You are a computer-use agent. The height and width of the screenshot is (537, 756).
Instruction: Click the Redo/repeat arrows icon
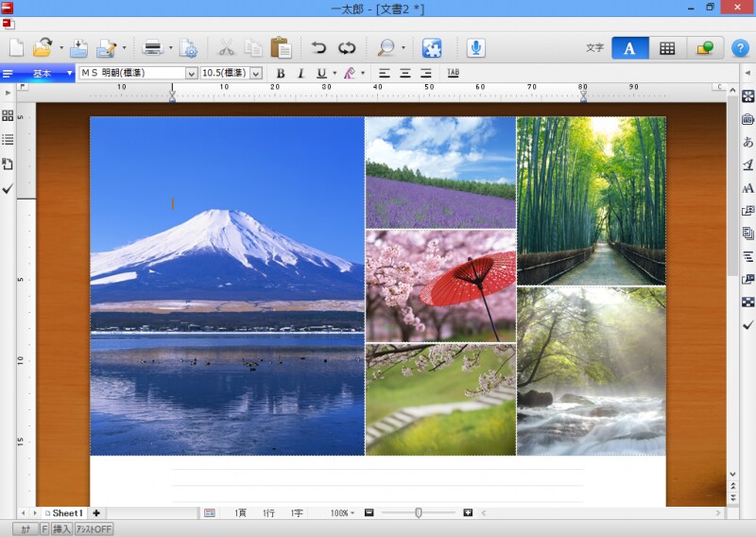point(347,48)
